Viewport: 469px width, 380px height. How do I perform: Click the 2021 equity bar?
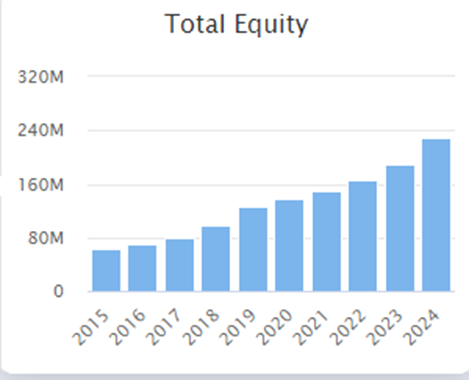pyautogui.click(x=327, y=242)
